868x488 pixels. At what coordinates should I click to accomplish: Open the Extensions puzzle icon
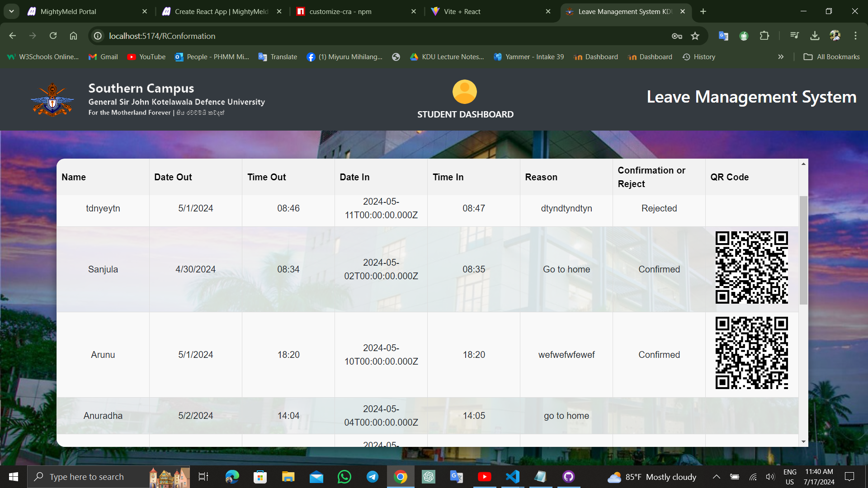click(764, 36)
